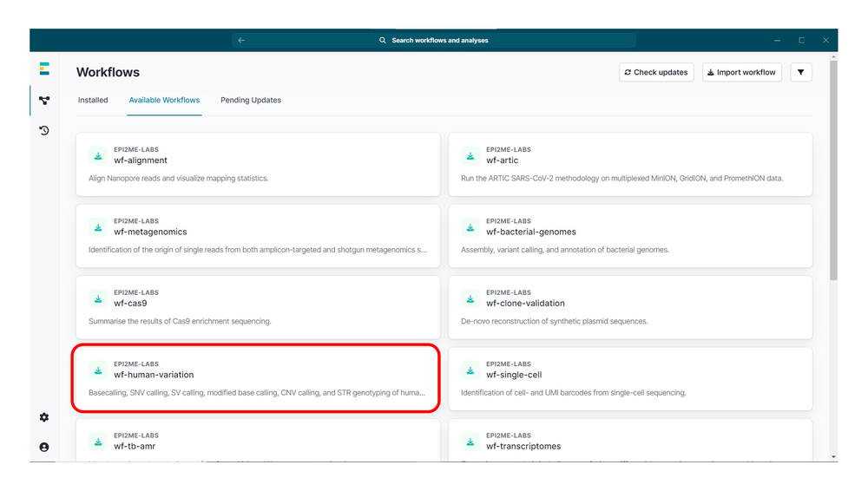
Task: Open the analysis history sidebar icon
Action: point(44,131)
